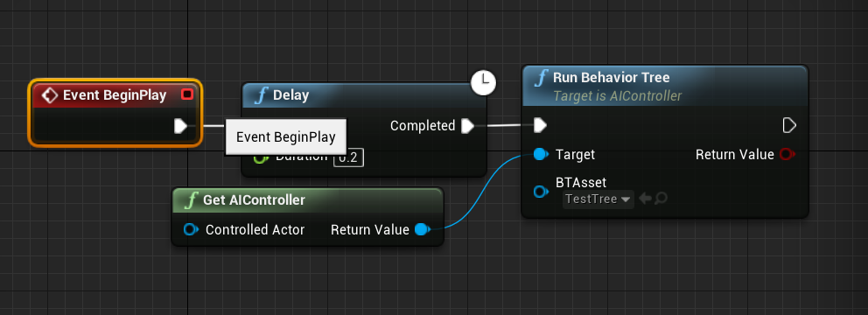Open the TestTree asset dropdown
Screen dimensions: 868x315
[x=598, y=199]
